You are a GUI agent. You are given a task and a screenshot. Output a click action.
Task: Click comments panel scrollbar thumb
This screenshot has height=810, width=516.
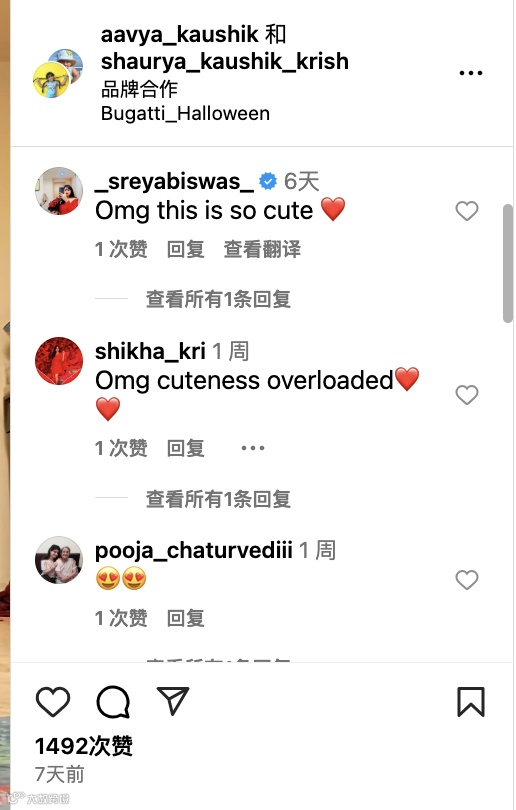508,263
